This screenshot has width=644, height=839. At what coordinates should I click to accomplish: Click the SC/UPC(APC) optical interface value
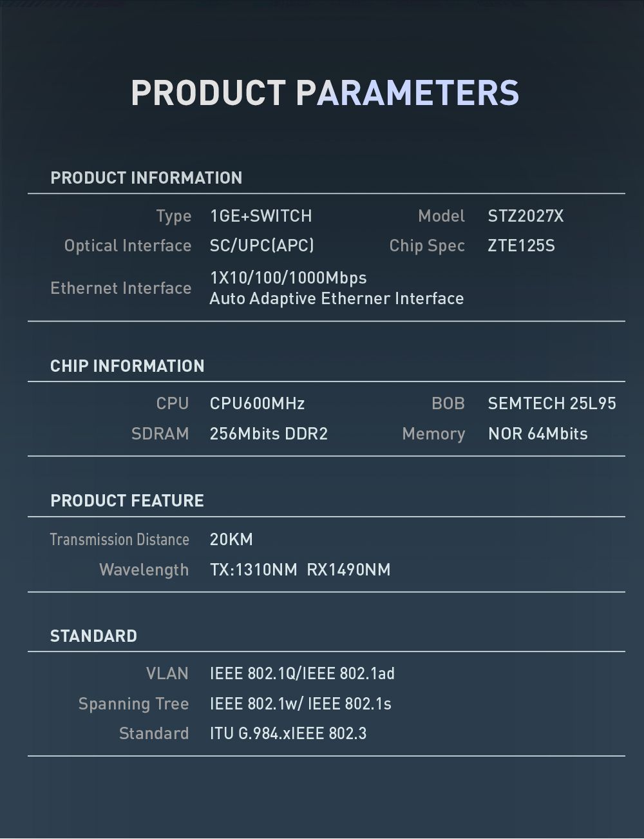point(262,246)
